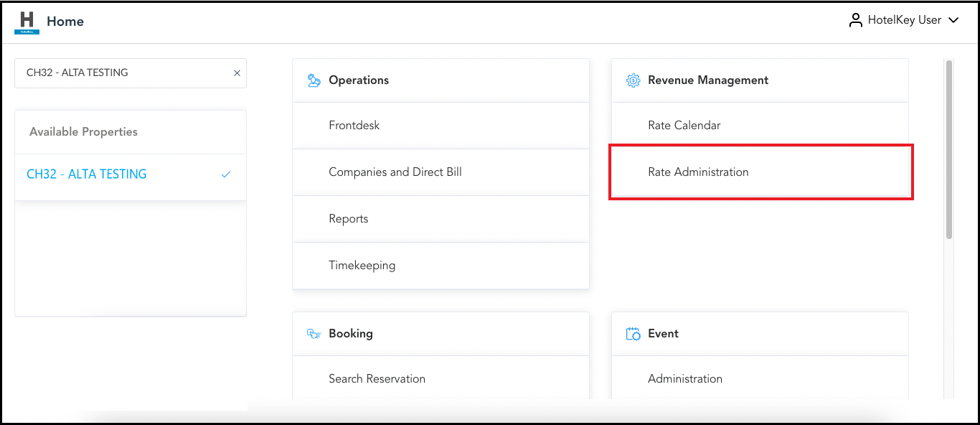Click the Event calendar icon
Viewport: 980px width, 425px height.
(x=633, y=333)
